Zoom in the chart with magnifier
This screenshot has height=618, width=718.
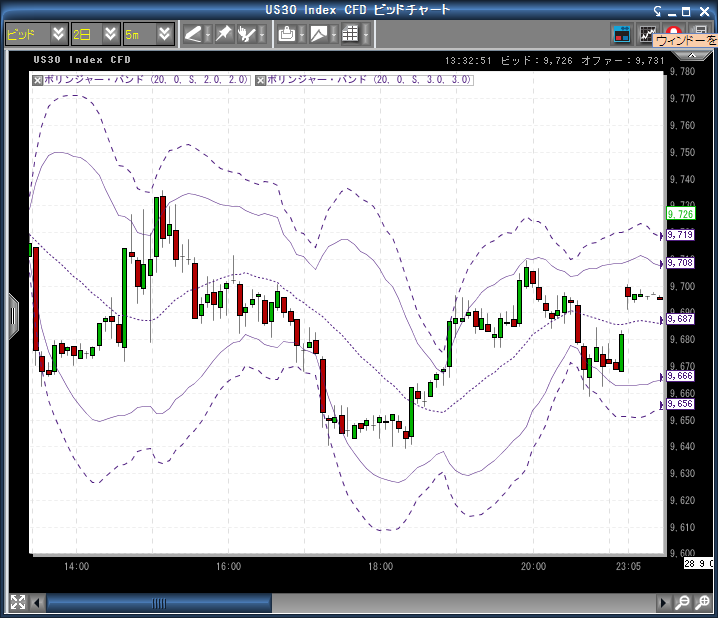coord(704,603)
